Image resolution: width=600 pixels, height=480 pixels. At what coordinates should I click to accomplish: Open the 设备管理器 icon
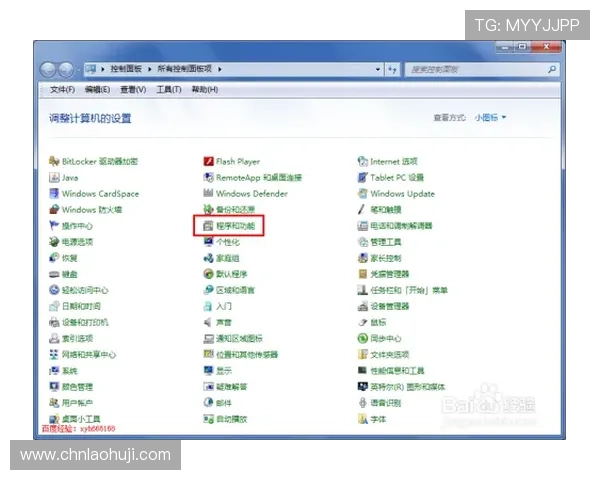[x=362, y=306]
